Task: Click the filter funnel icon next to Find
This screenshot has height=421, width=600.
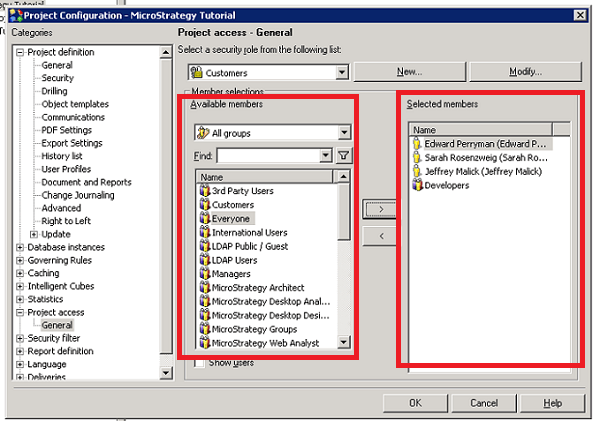Action: point(344,155)
